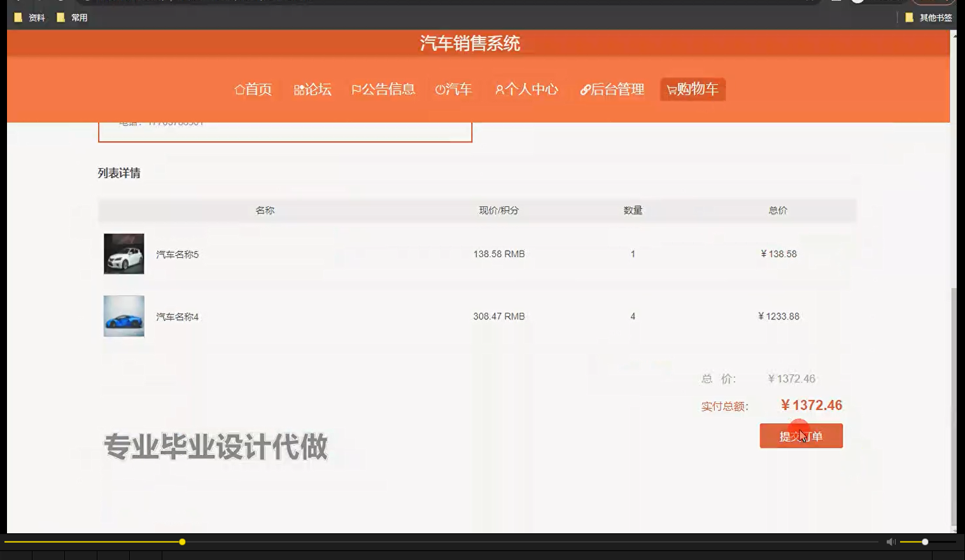Open the 资料 bookmark folder
Viewport: 965px width, 560px height.
pos(30,17)
